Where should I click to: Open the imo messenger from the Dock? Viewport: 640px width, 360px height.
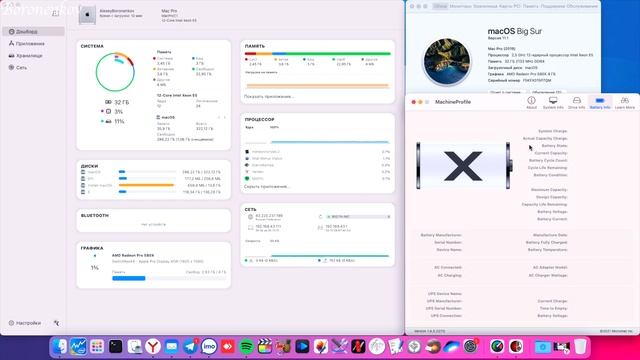click(209, 347)
